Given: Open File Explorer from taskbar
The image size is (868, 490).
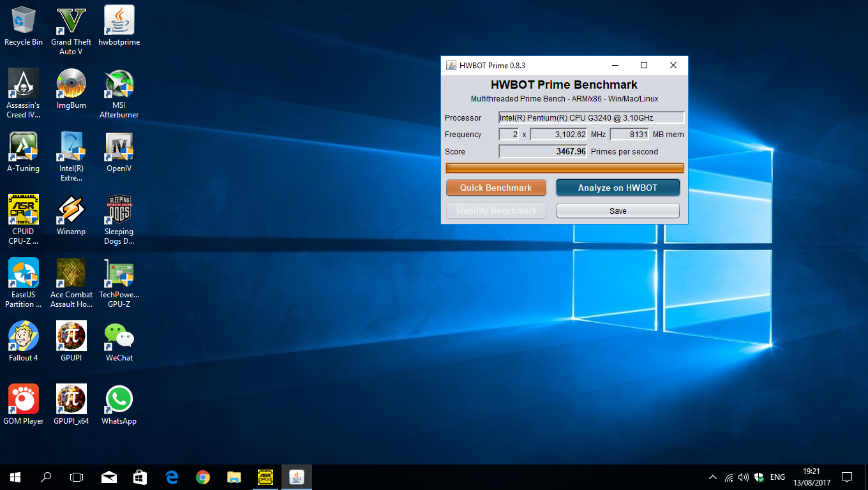Looking at the screenshot, I should (x=234, y=477).
